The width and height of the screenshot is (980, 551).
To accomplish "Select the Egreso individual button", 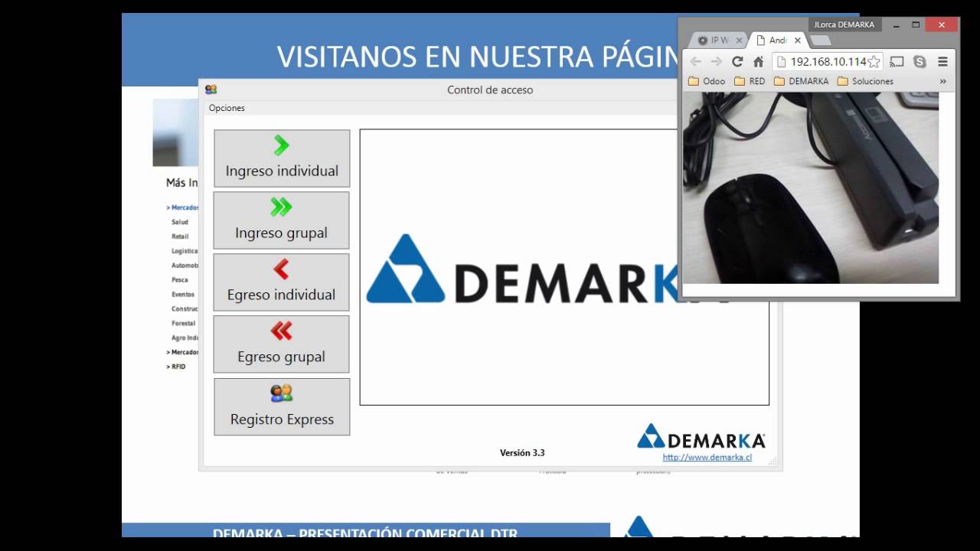I will click(x=282, y=282).
